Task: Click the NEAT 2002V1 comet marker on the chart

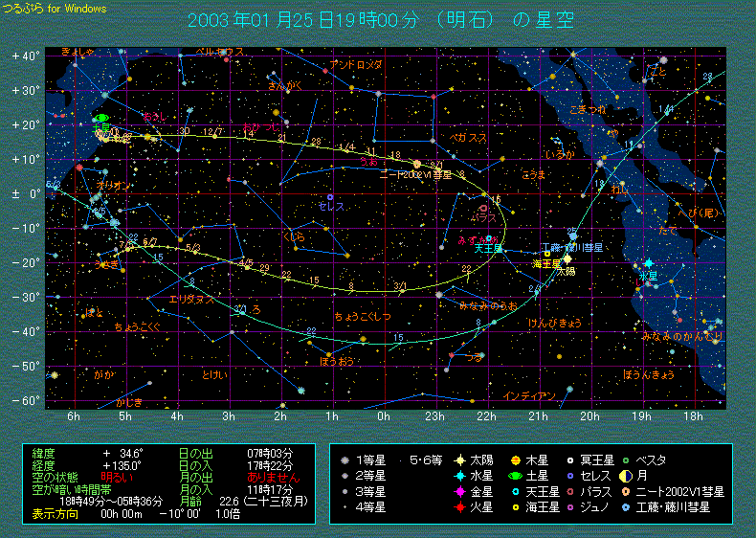Action: [x=416, y=164]
